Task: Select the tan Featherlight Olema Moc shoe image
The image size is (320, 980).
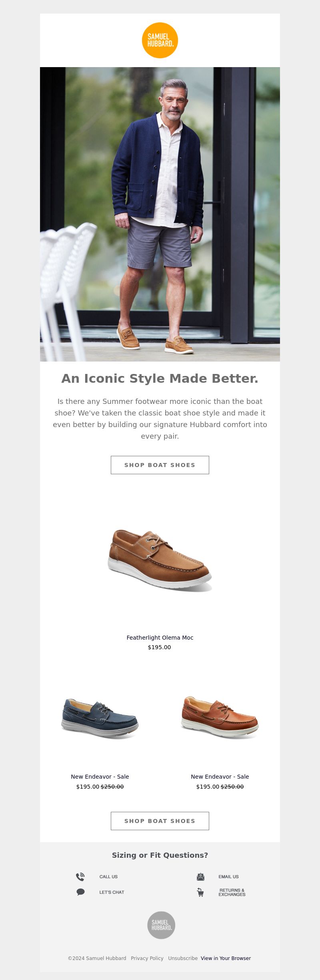Action: pos(160,560)
